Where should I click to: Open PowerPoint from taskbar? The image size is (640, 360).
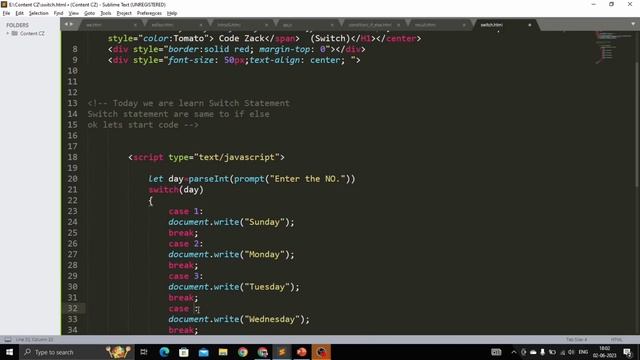point(302,352)
